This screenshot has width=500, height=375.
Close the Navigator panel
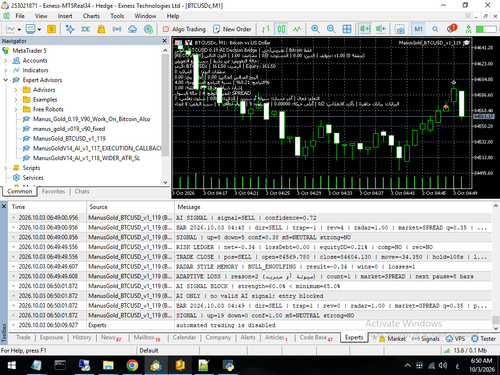click(x=164, y=41)
